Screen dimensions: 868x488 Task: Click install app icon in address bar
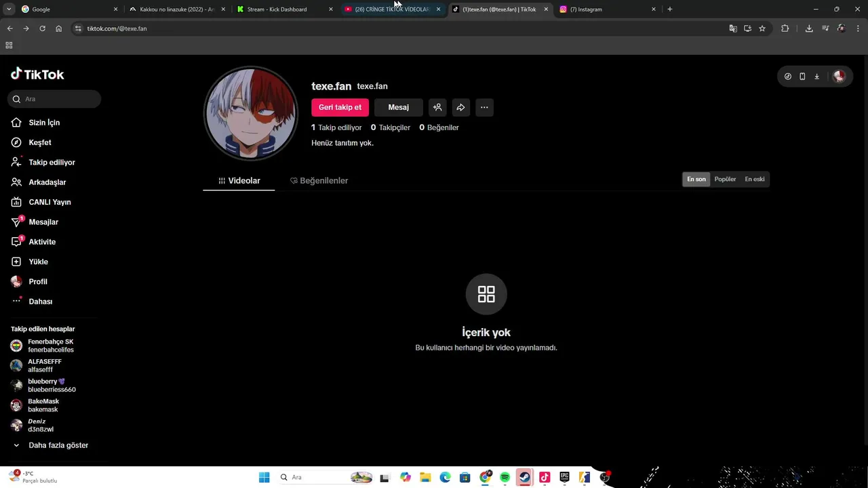[x=747, y=28]
